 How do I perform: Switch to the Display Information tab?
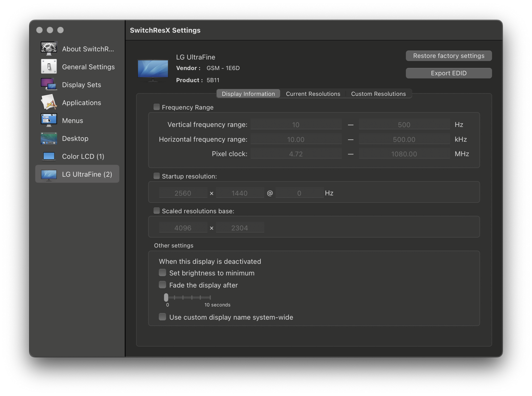point(248,94)
